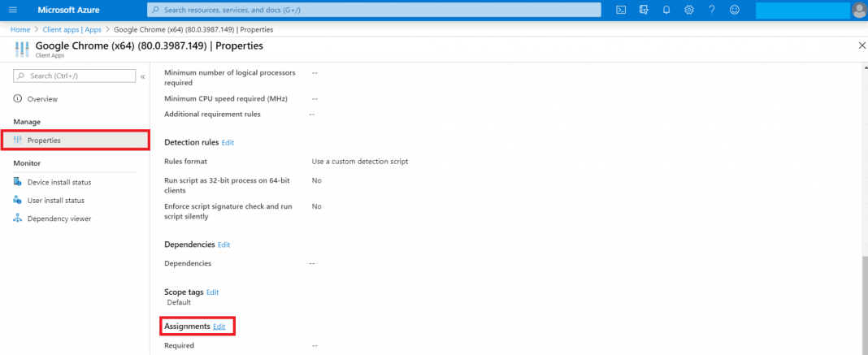
Task: Open the Azure portal hamburger menu
Action: click(x=12, y=10)
